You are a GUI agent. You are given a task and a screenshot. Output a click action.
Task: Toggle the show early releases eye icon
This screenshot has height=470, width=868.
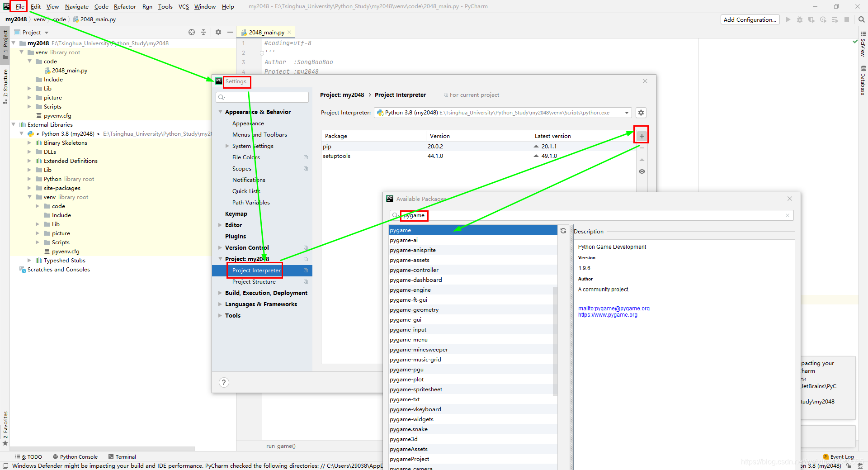coord(642,171)
